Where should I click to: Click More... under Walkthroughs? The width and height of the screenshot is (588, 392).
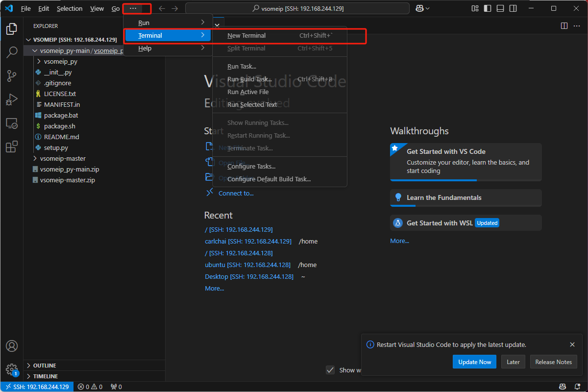[x=399, y=241]
